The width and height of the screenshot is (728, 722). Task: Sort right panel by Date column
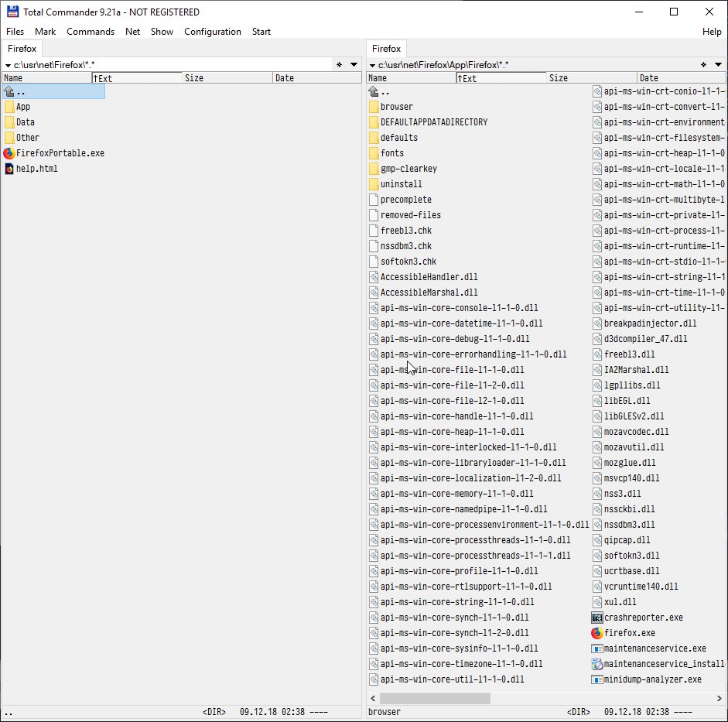(x=682, y=78)
